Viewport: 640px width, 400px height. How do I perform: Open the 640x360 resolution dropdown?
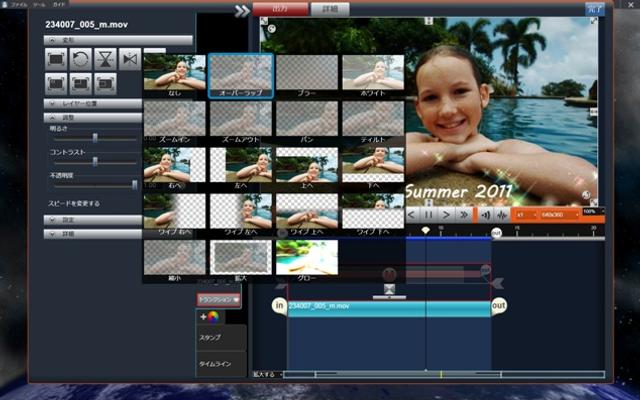tap(560, 215)
